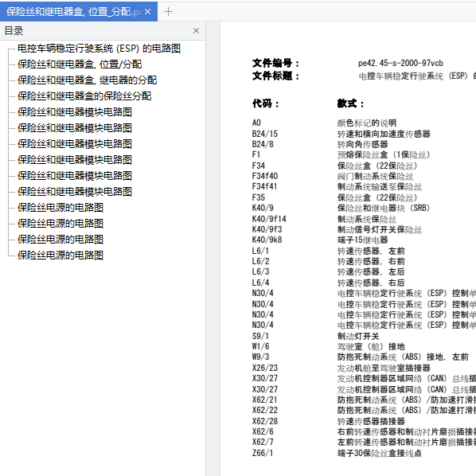Switch to the 保险丝和继电器盒, 位置_分配 tab
Screen dimensions: 476x476
coord(79,12)
